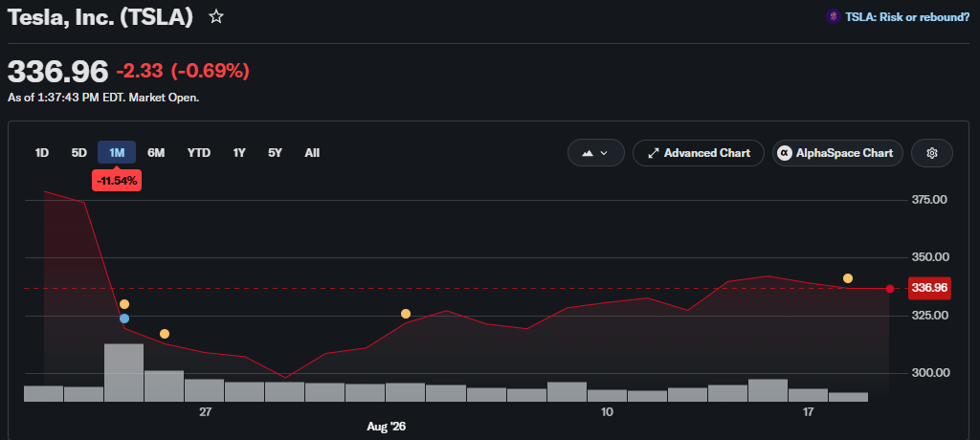Image resolution: width=980 pixels, height=440 pixels.
Task: Follow the 'TSLA: Risk or rebound?' link
Action: [907, 17]
